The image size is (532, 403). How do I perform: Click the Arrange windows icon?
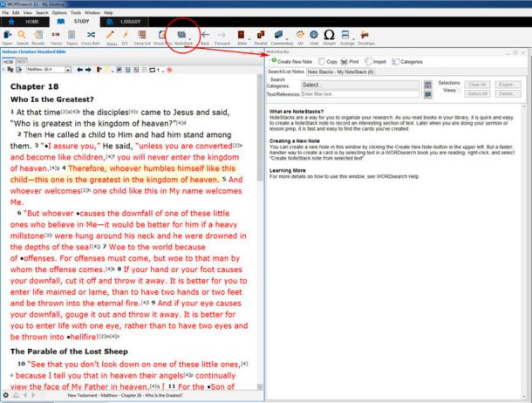[345, 35]
